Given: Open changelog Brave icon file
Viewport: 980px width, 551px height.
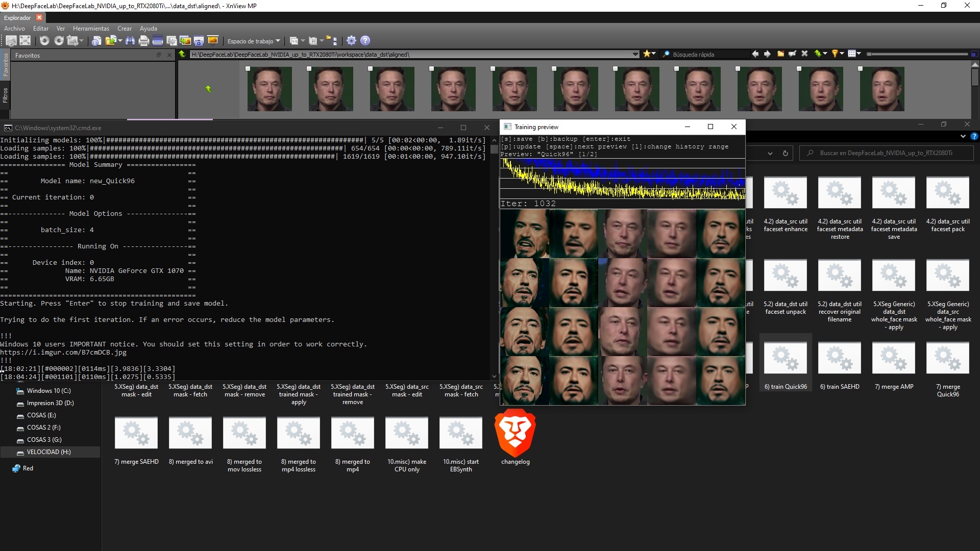Looking at the screenshot, I should coord(516,438).
